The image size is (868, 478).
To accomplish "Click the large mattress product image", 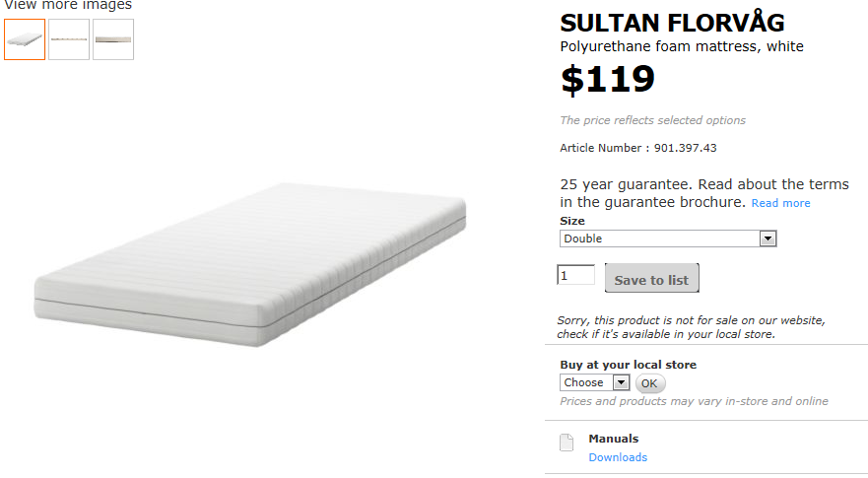I will click(251, 263).
